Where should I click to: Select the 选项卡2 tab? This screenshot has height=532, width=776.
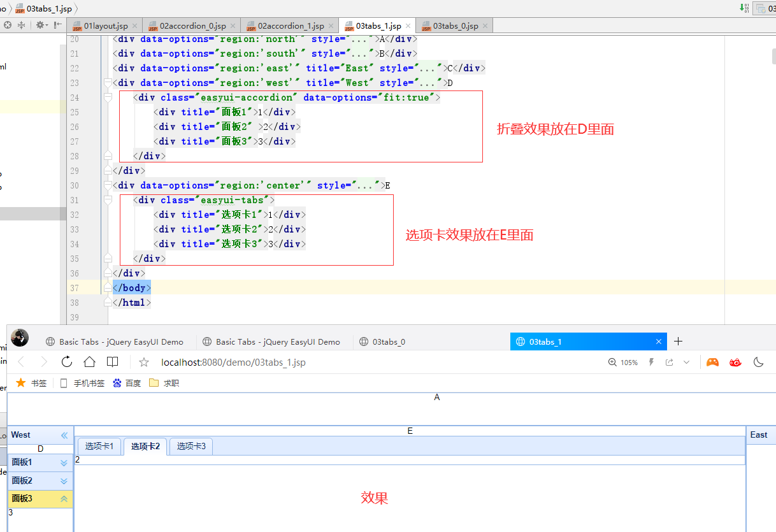(x=145, y=446)
